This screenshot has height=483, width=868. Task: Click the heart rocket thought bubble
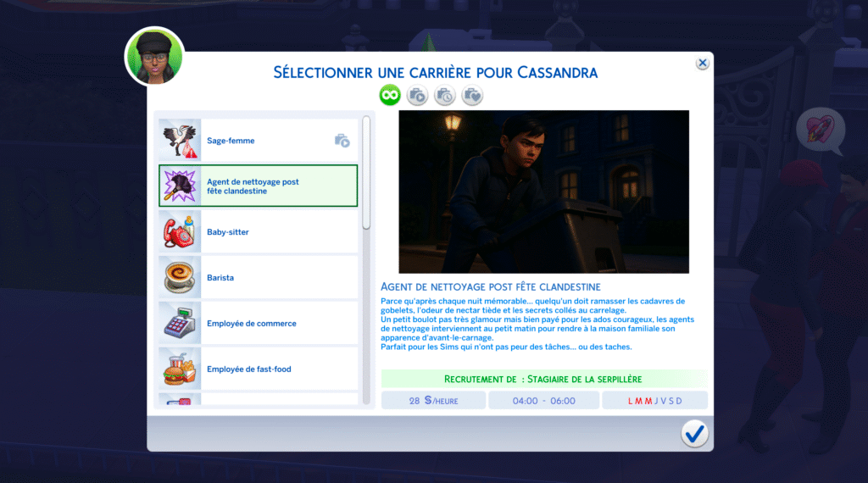821,130
